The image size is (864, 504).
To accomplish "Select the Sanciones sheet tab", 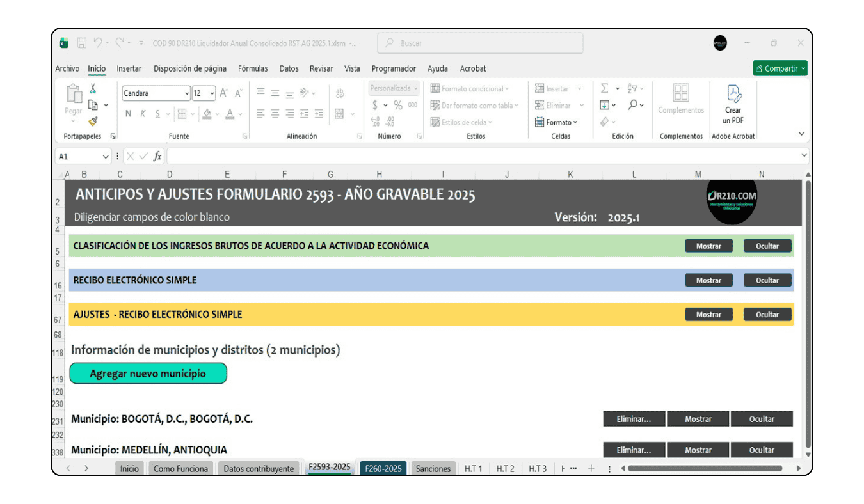I will [433, 468].
